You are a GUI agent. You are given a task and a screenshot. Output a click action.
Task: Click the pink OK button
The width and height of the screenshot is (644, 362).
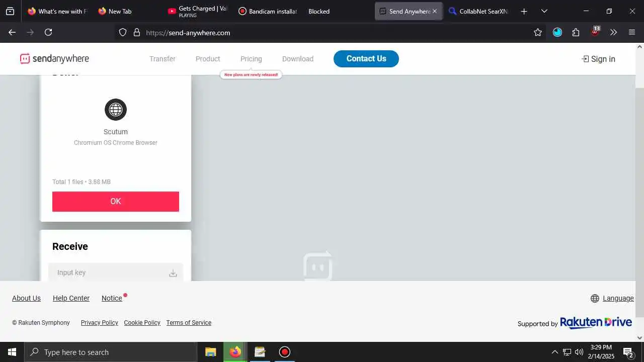coord(116,201)
